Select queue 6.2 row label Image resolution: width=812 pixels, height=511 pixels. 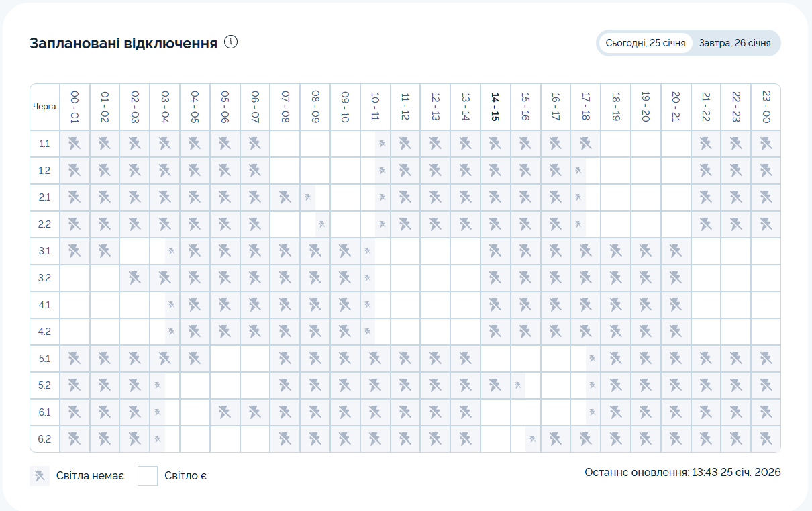(x=44, y=439)
